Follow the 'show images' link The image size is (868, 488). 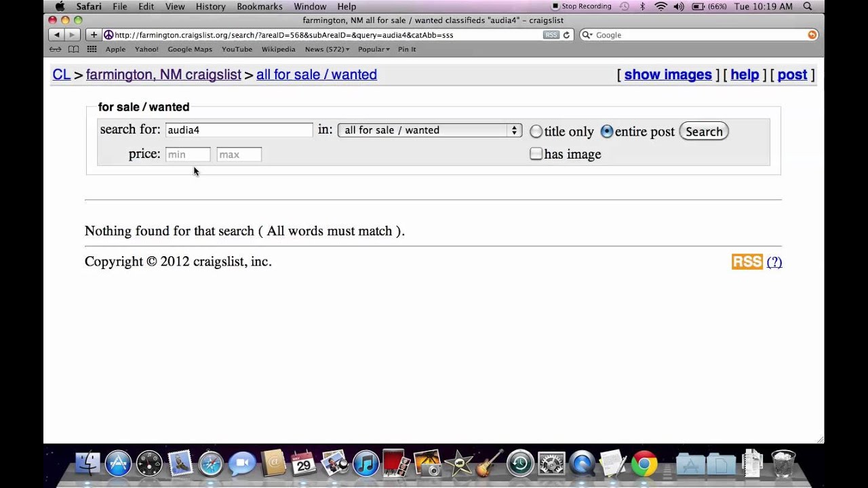[x=668, y=75]
